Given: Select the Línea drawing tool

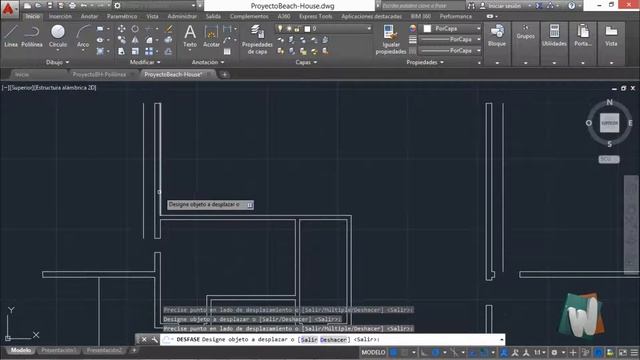Looking at the screenshot, I should click(x=11, y=36).
